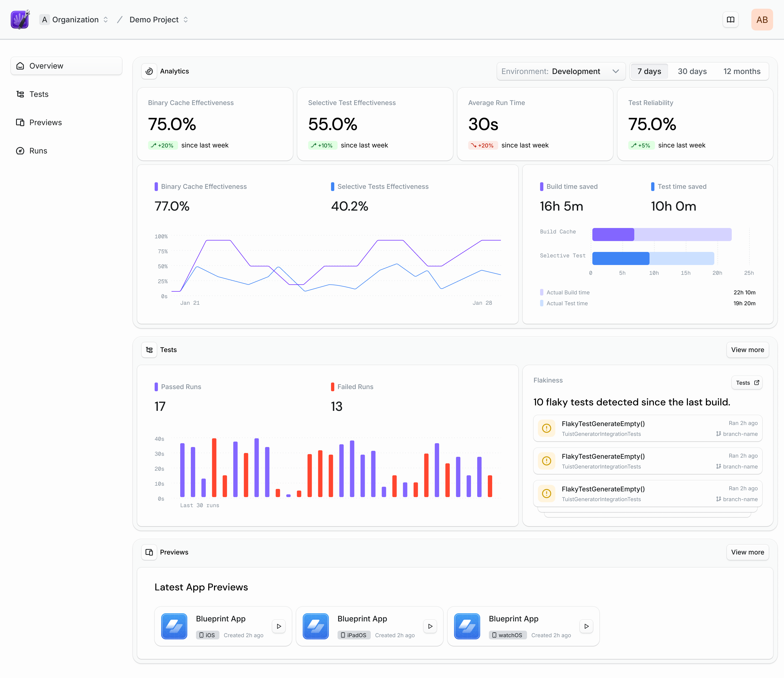The image size is (784, 678).
Task: Click the Analytics target icon
Action: 149,71
